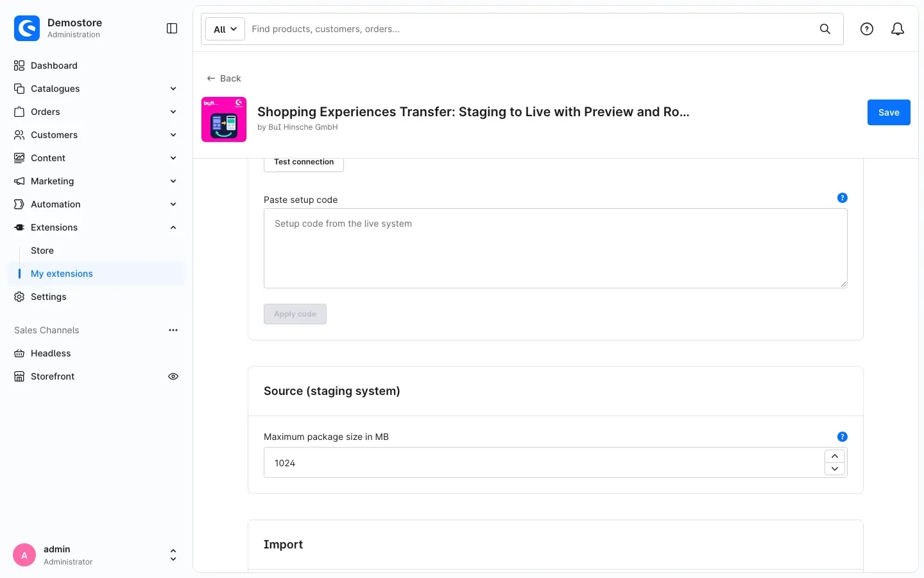The height and width of the screenshot is (578, 924).
Task: Open Settings menu item
Action: pyautogui.click(x=96, y=297)
